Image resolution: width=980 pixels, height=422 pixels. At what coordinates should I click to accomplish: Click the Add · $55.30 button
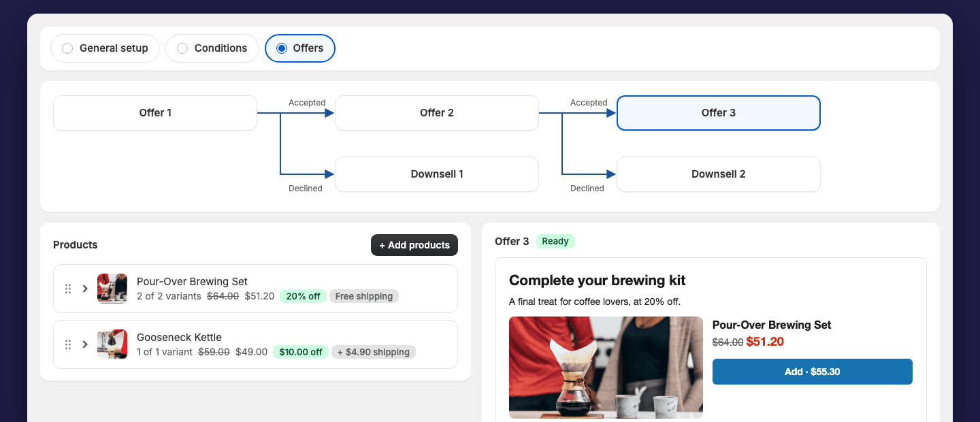813,372
